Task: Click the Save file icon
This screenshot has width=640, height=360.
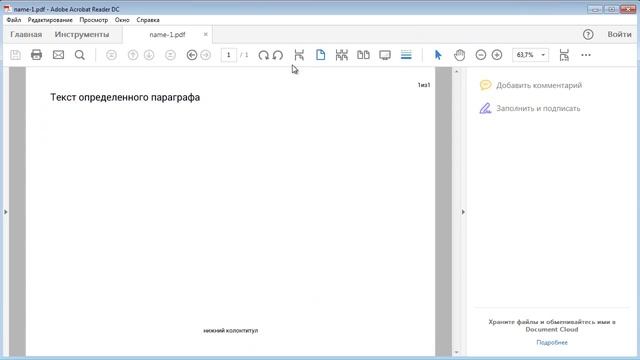Action: click(x=16, y=55)
